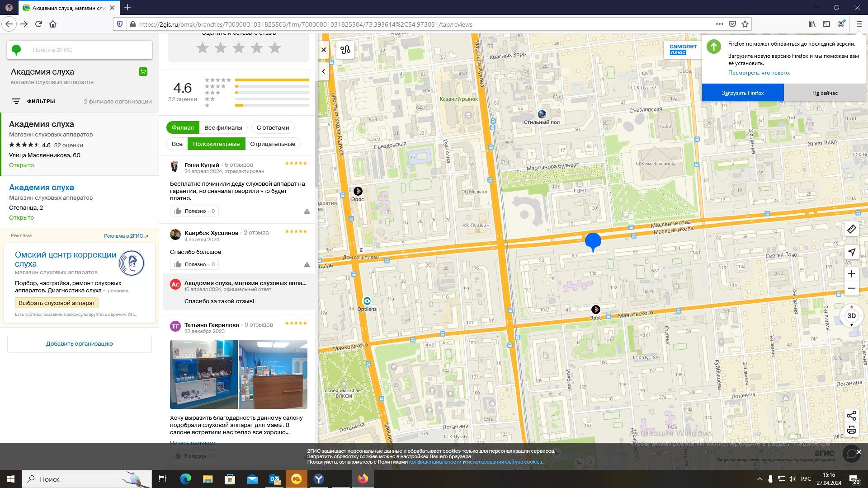Select the Все reviews tab
868x488 pixels.
click(177, 144)
